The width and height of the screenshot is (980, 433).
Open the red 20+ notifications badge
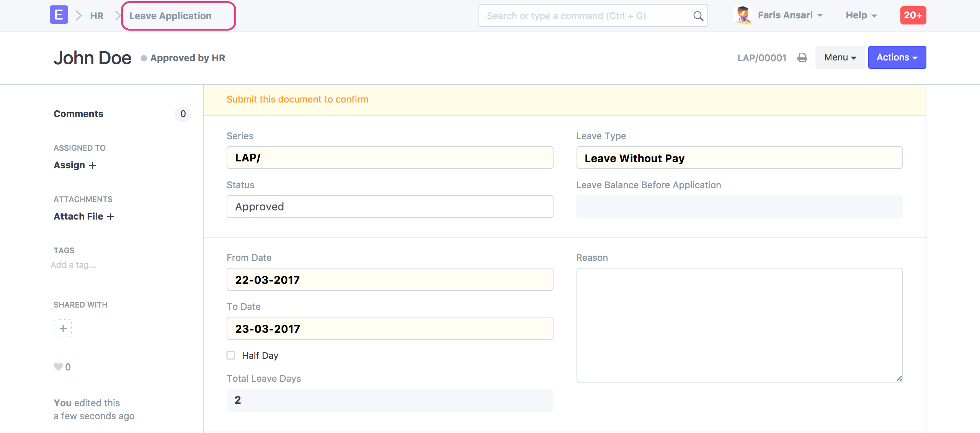click(x=913, y=15)
